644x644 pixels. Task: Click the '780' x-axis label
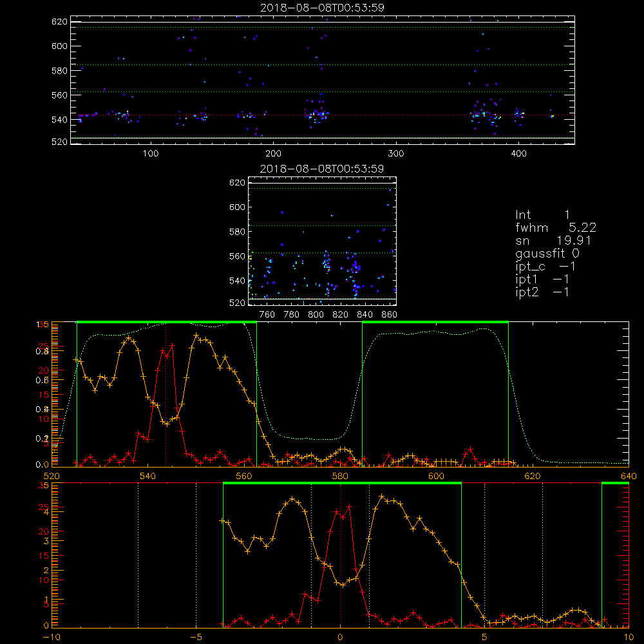292,315
